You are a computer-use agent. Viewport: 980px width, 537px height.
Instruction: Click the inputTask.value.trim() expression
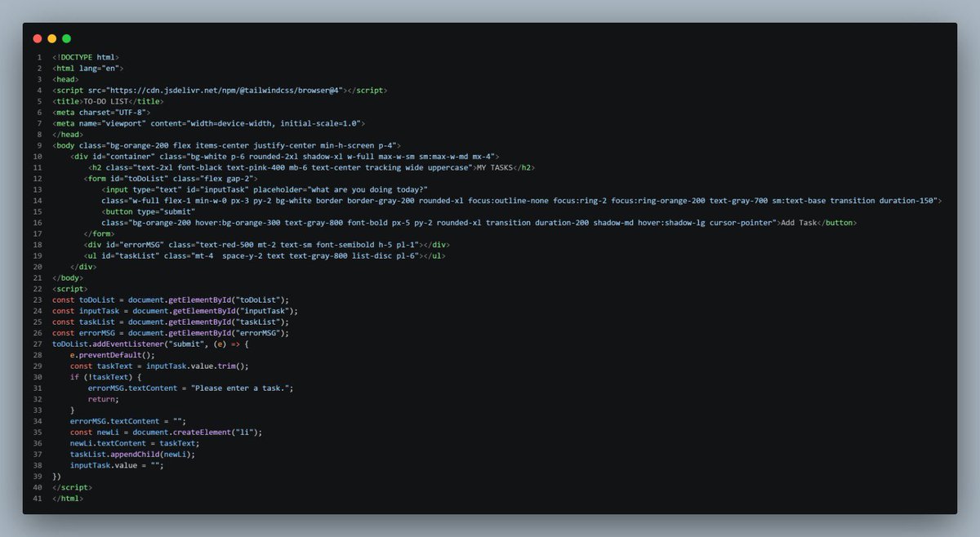coord(197,366)
